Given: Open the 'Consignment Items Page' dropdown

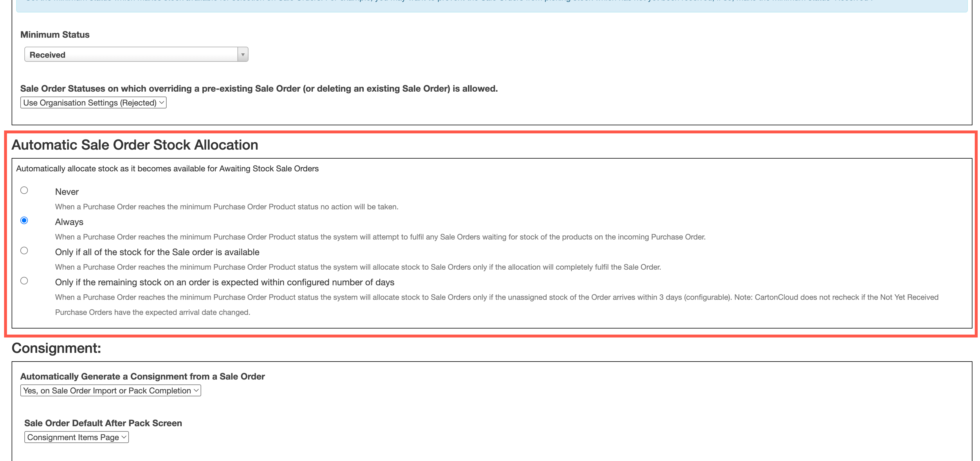Looking at the screenshot, I should tap(76, 437).
